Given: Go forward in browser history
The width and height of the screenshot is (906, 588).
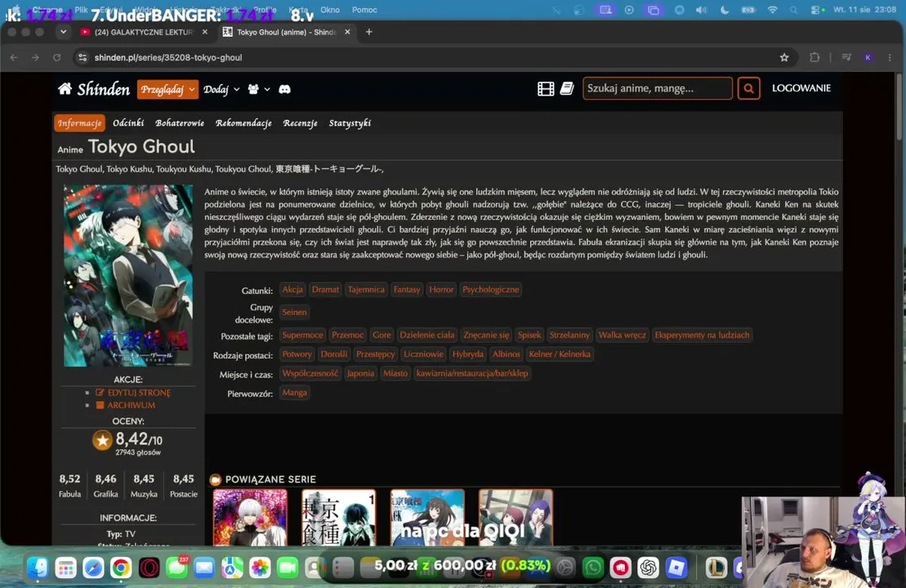Looking at the screenshot, I should point(35,57).
